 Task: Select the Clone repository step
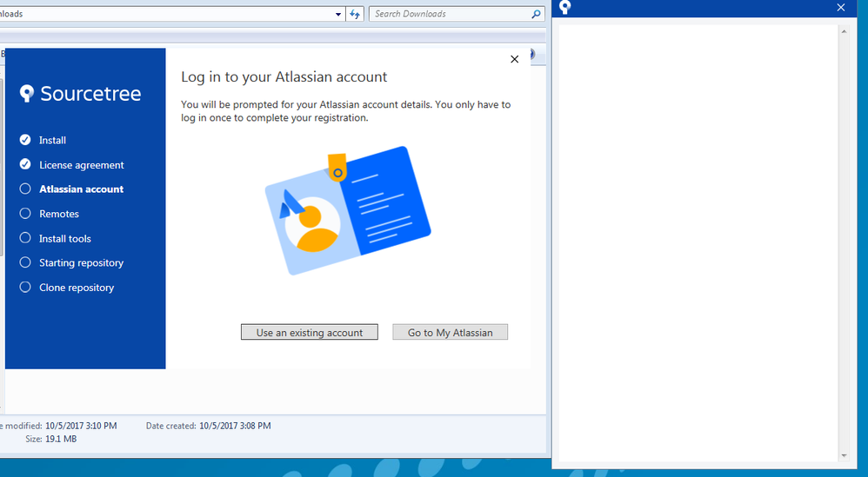click(x=67, y=288)
